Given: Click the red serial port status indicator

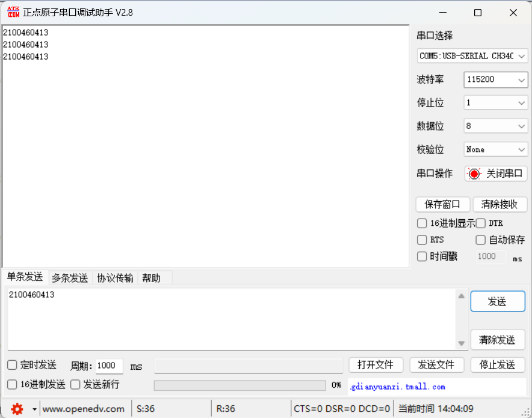Looking at the screenshot, I should point(474,174).
